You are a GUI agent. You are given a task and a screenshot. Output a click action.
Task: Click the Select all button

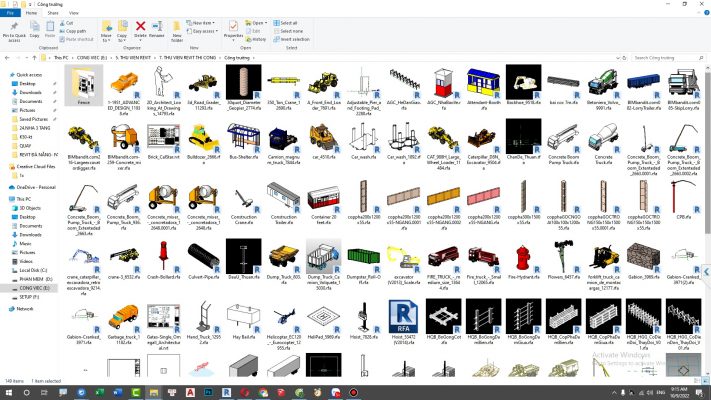click(x=288, y=21)
